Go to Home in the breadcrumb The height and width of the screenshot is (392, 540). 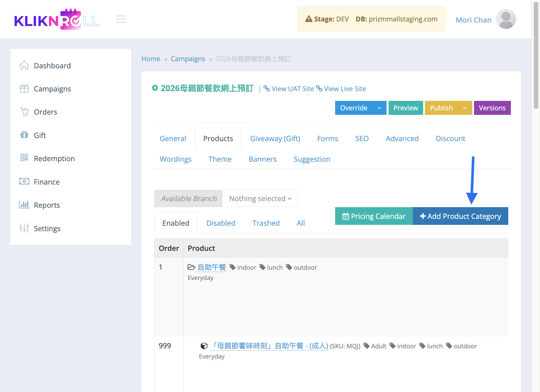click(151, 59)
